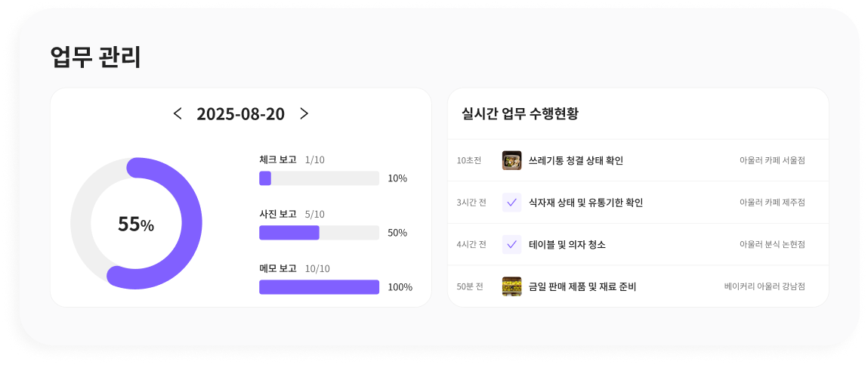Viewport: 868px width, 365px height.
Task: Select store 아울러 카페 서울점
Action: pos(772,160)
